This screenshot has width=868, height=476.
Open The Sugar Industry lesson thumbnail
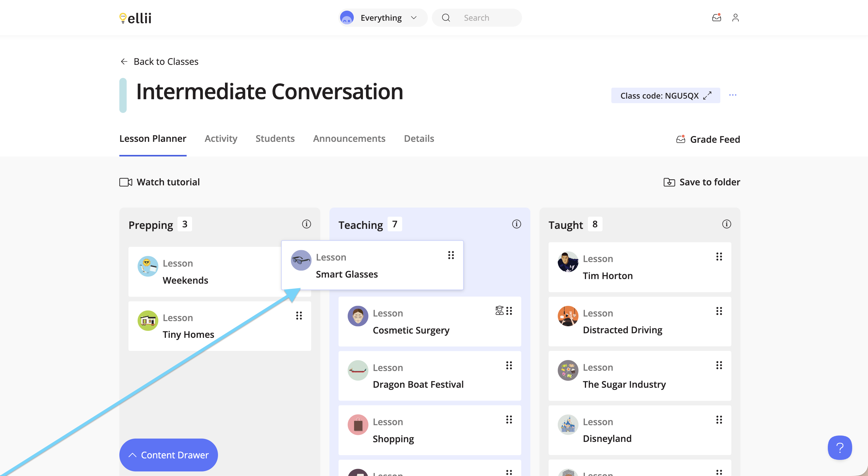click(x=568, y=370)
